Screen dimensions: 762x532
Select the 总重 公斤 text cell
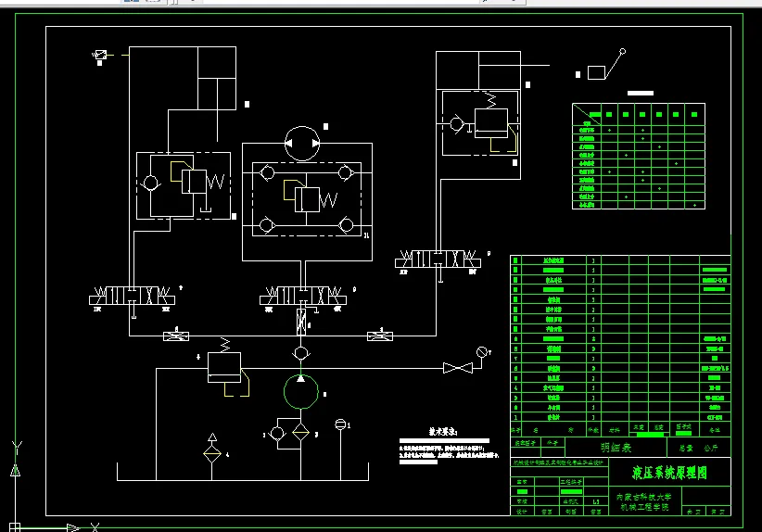pos(699,448)
